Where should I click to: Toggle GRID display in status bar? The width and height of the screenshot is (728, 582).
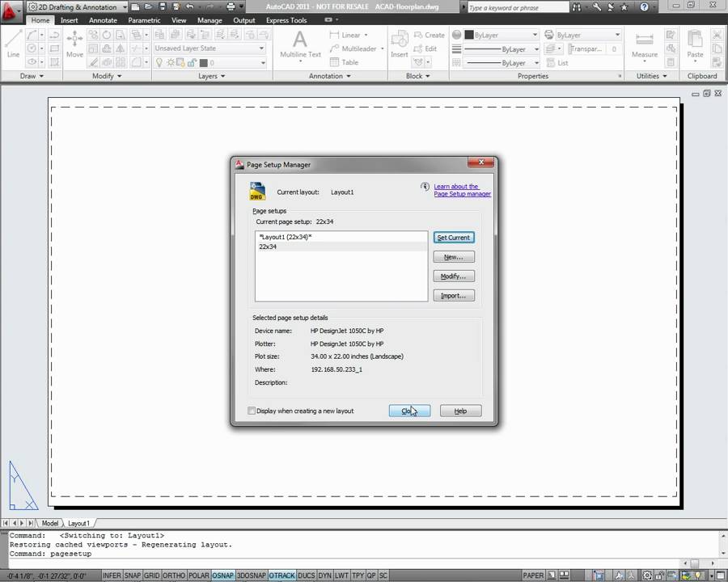(x=152, y=576)
